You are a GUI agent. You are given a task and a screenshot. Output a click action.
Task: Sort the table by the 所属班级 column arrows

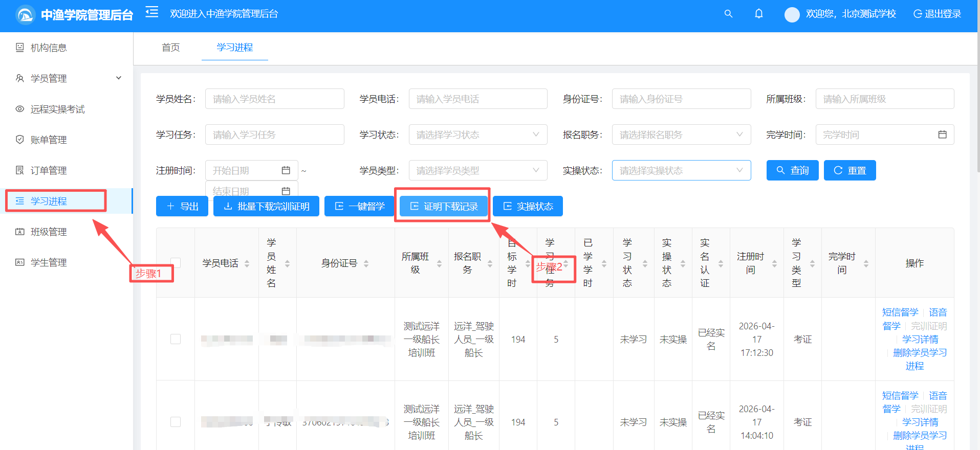439,263
